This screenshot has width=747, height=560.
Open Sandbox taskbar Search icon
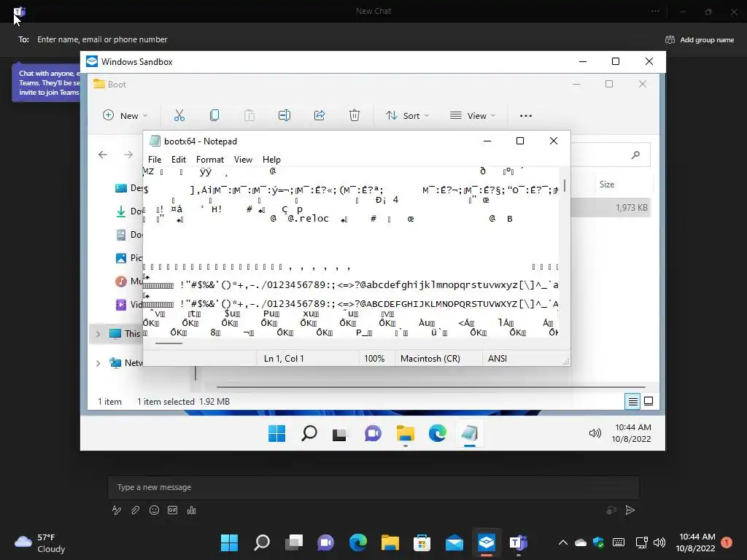click(x=309, y=433)
